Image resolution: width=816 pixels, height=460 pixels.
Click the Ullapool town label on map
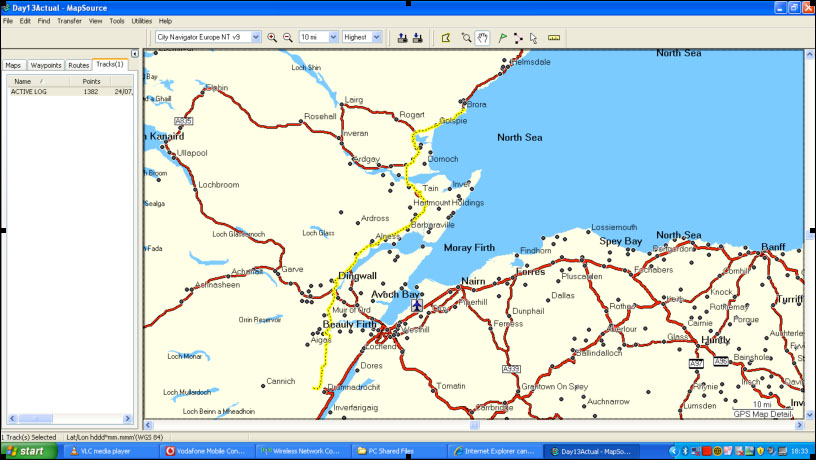click(192, 153)
